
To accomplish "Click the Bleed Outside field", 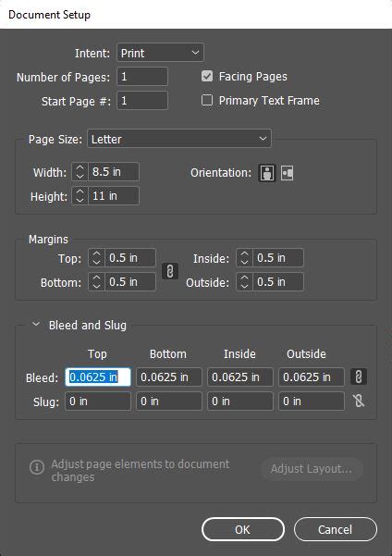I will 312,377.
